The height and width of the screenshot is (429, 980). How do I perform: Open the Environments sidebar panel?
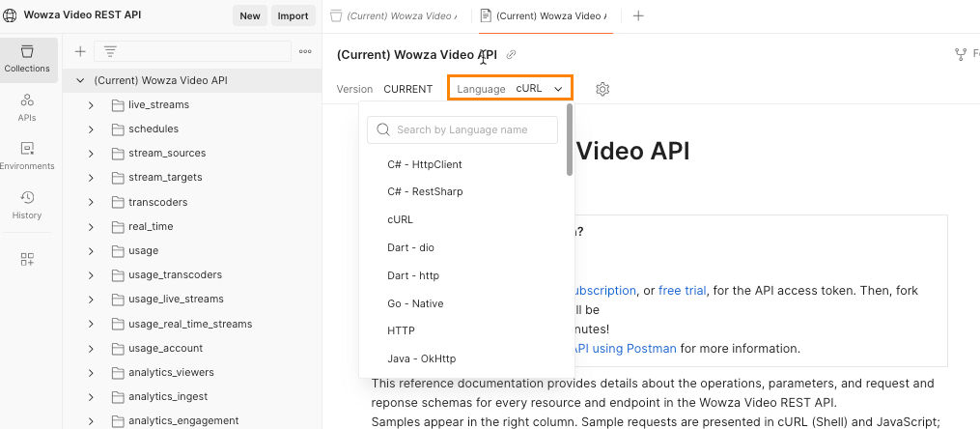[26, 156]
